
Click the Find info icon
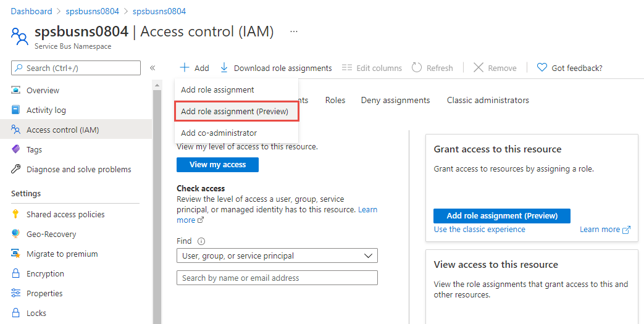[x=201, y=241]
